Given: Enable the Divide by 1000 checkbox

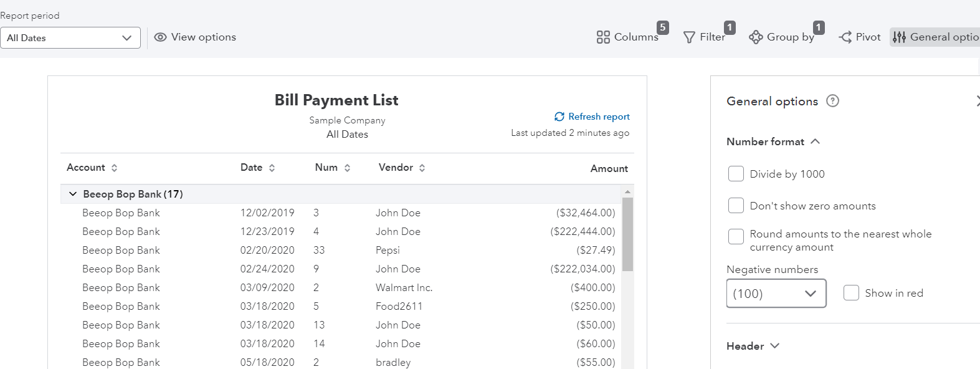Looking at the screenshot, I should point(736,173).
